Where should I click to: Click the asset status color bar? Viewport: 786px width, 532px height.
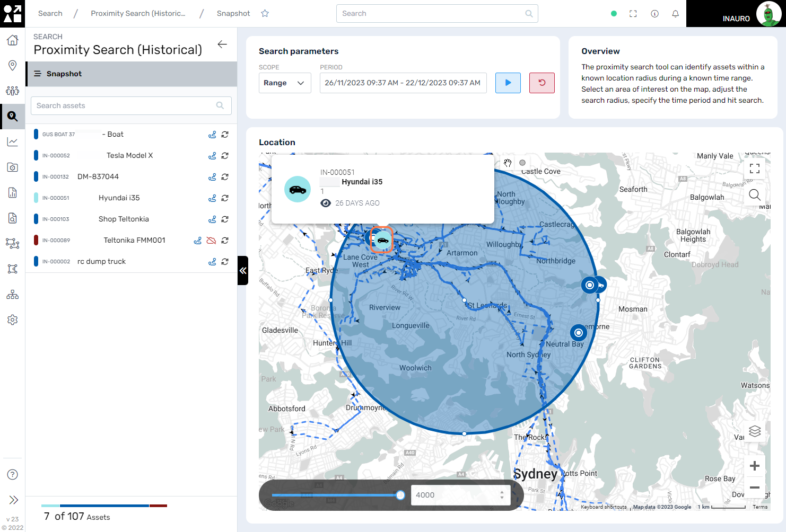click(x=104, y=506)
